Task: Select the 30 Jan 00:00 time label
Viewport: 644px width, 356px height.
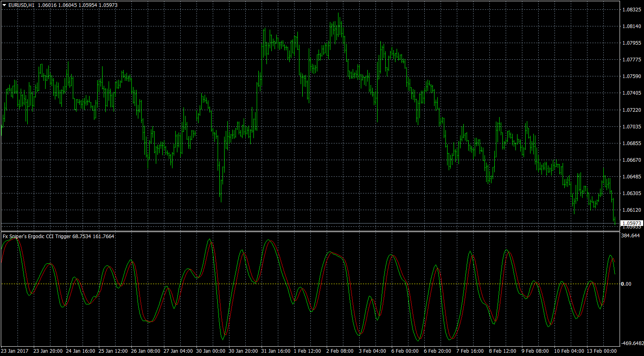Action: pyautogui.click(x=211, y=351)
